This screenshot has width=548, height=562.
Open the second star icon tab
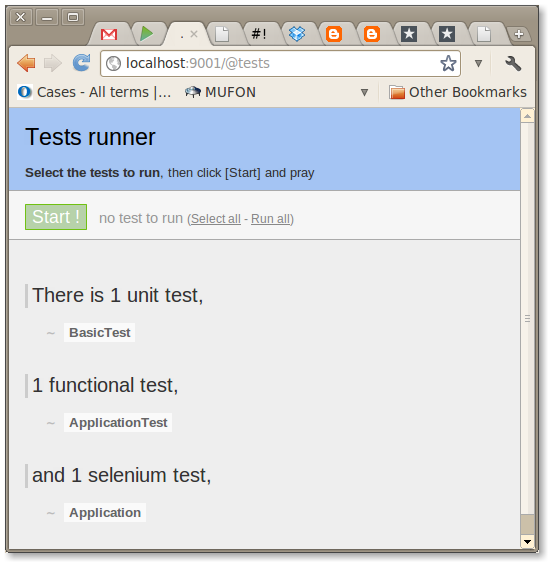(447, 34)
